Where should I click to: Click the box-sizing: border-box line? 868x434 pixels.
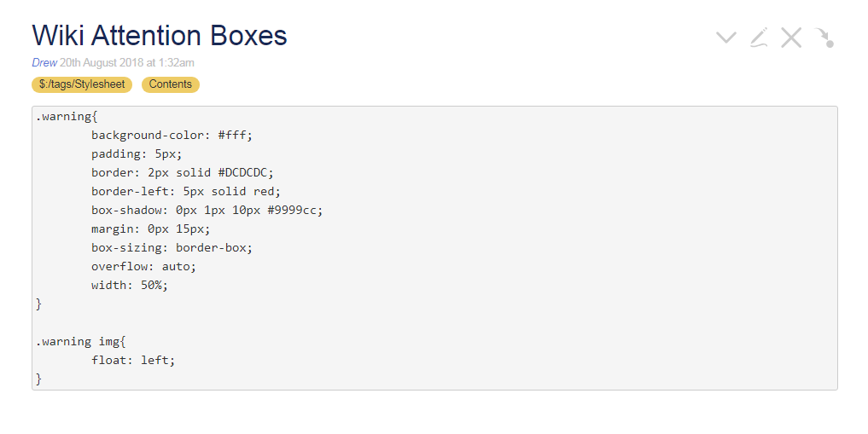pos(172,247)
